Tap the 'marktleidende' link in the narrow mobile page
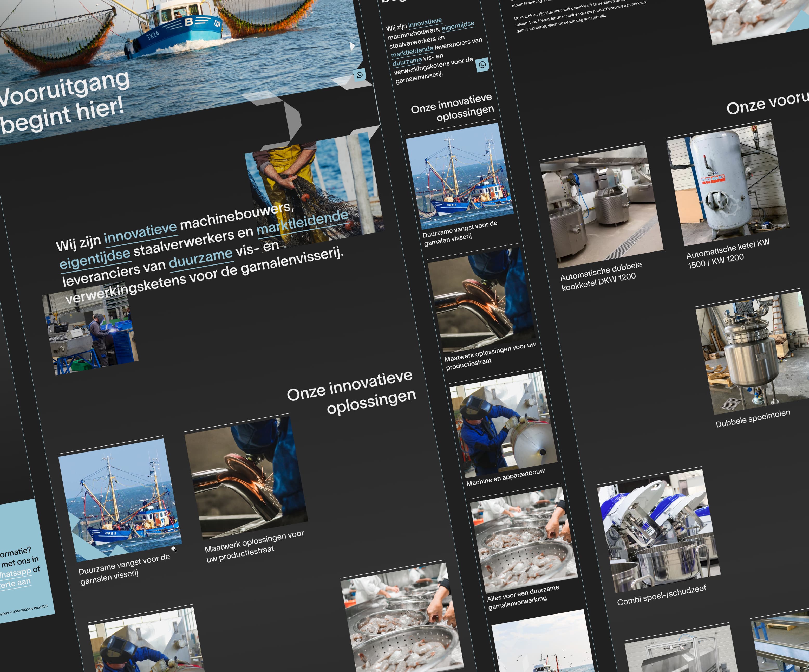 (412, 51)
